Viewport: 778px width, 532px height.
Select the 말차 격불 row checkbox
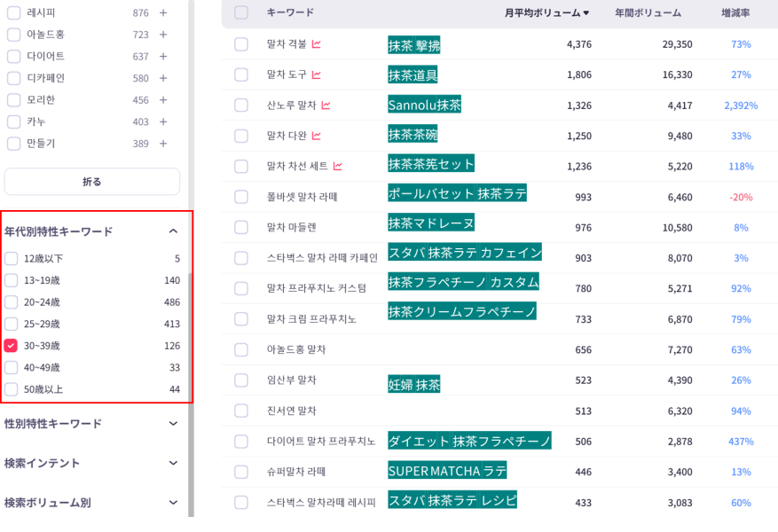coord(241,44)
